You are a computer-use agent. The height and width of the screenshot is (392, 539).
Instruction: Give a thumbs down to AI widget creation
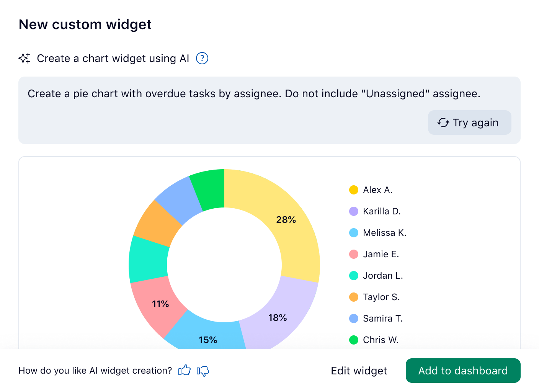(203, 371)
